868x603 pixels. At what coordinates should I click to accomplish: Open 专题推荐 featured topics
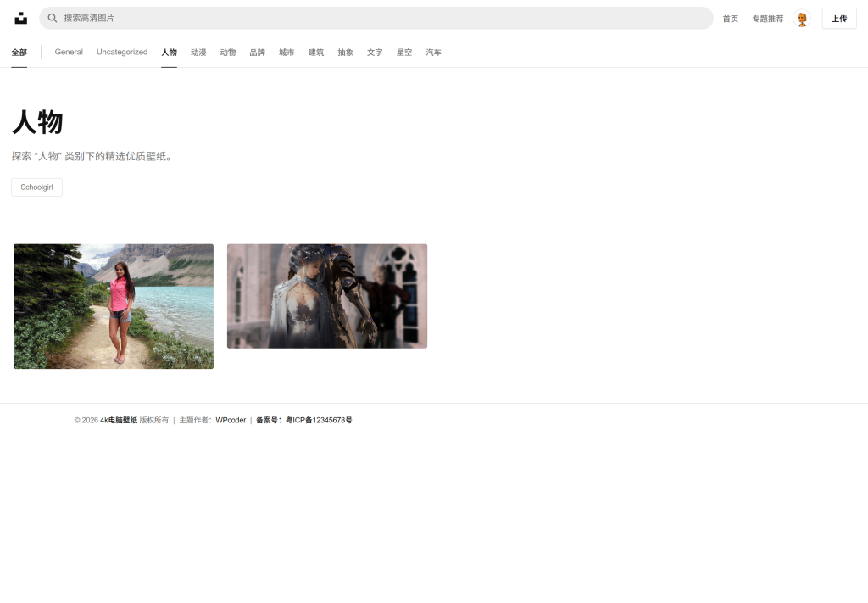(767, 19)
